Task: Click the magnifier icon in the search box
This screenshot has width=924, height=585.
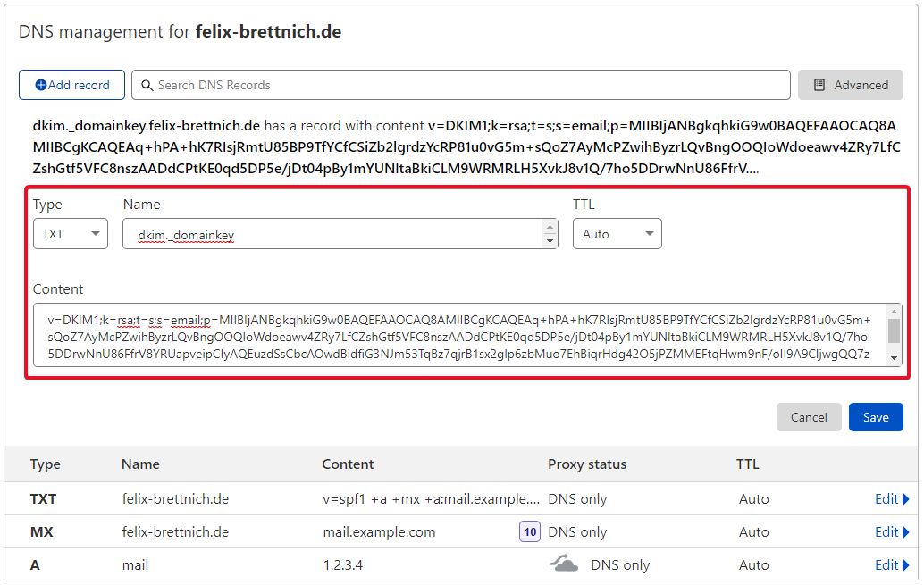Action: tap(147, 86)
